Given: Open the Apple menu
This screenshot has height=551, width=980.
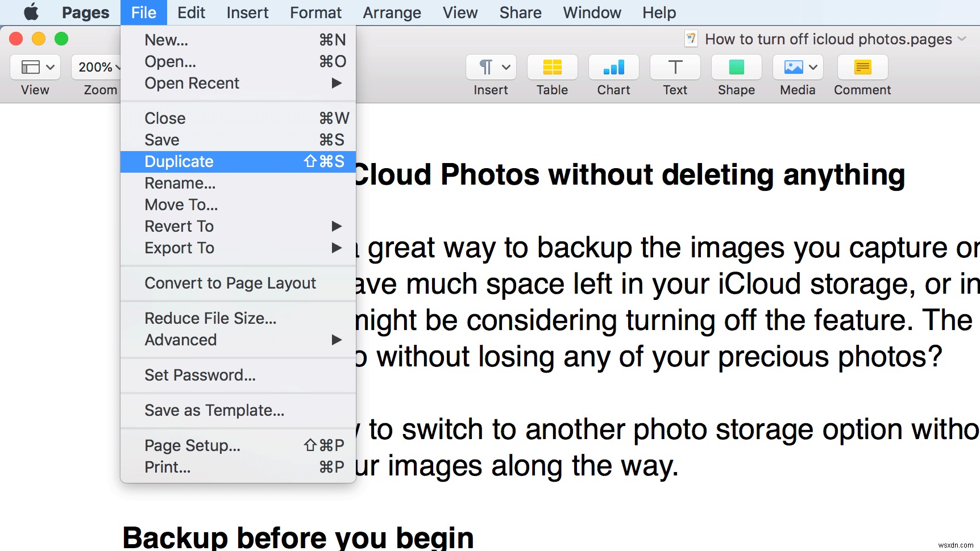Looking at the screenshot, I should [x=31, y=12].
